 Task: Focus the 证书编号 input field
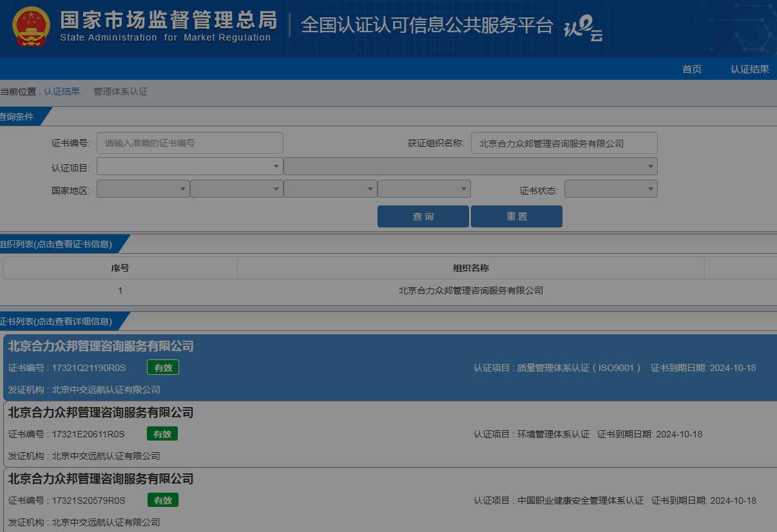point(190,143)
